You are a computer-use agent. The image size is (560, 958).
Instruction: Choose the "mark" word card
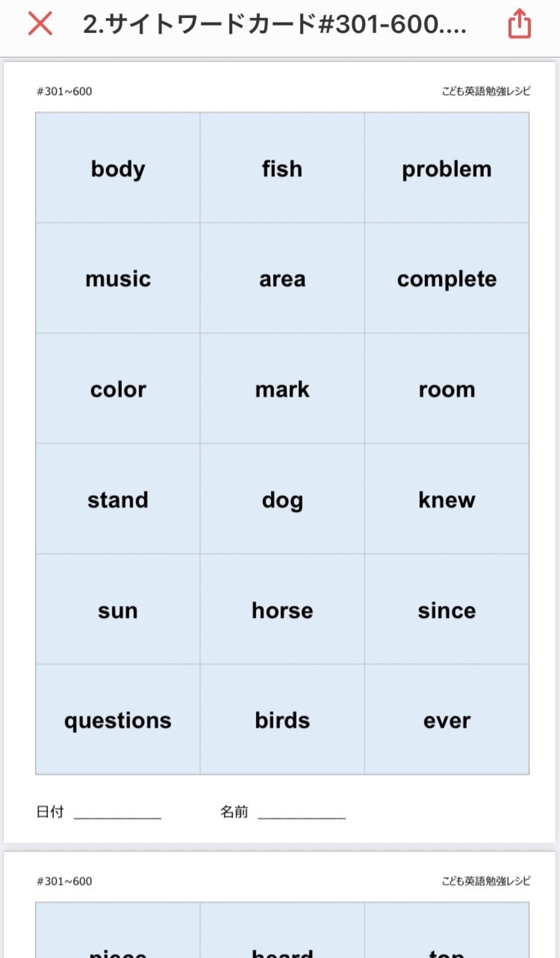[x=282, y=389]
